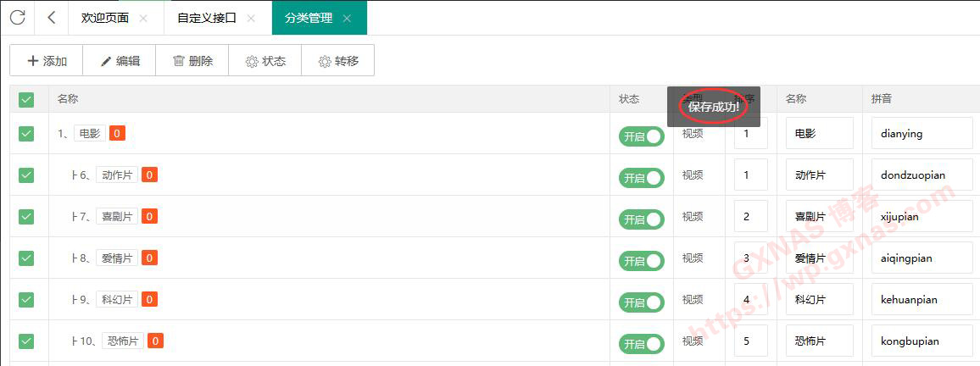Viewport: 980px width, 366px height.
Task: Click the dianying pinyin input field
Action: point(922,134)
